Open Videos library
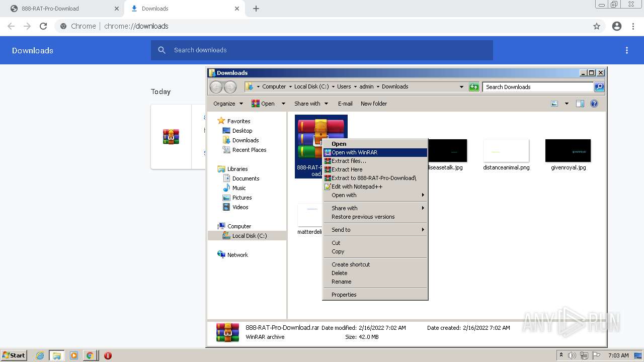 235,207
